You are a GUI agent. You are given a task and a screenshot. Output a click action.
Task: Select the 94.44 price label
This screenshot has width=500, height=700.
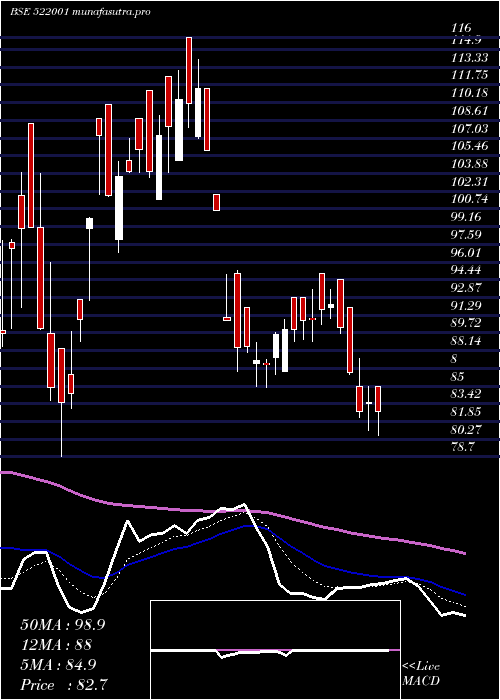(467, 270)
